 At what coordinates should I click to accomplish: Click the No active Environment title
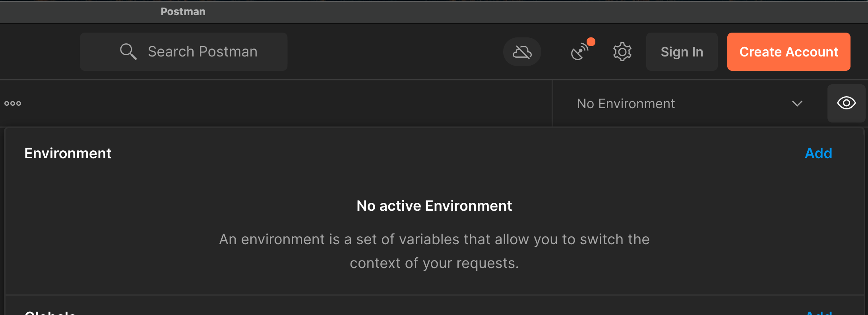[434, 206]
